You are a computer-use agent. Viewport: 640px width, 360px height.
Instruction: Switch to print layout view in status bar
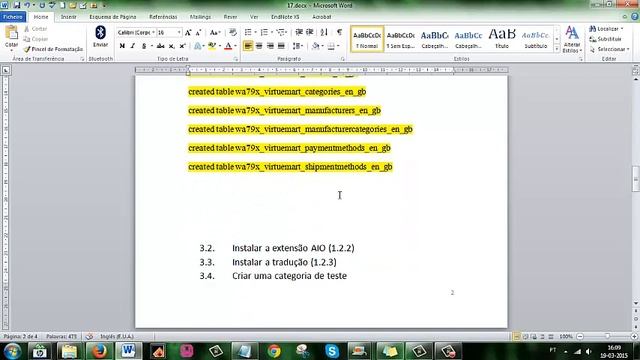coord(517,336)
